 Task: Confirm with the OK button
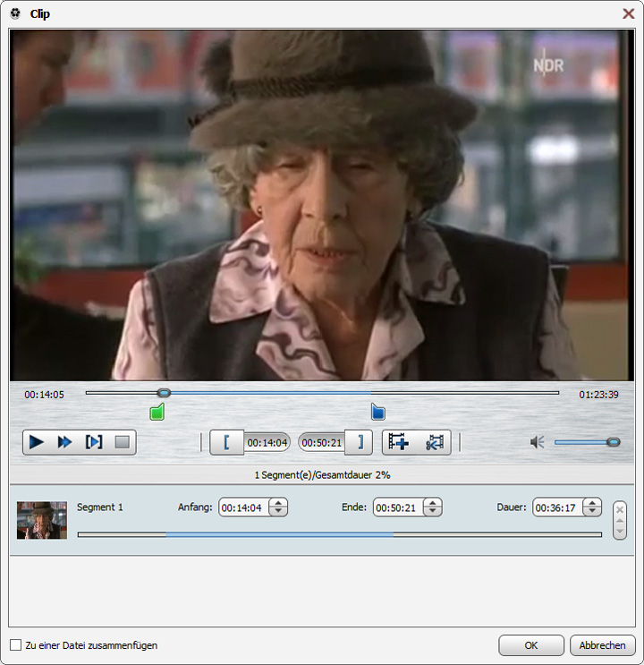click(x=530, y=645)
